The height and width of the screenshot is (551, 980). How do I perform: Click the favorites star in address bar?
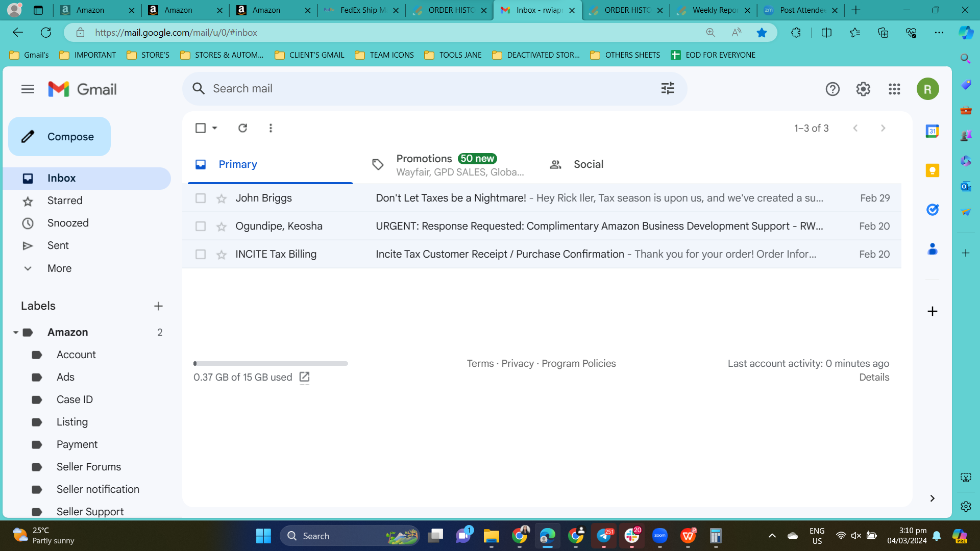pyautogui.click(x=762, y=33)
